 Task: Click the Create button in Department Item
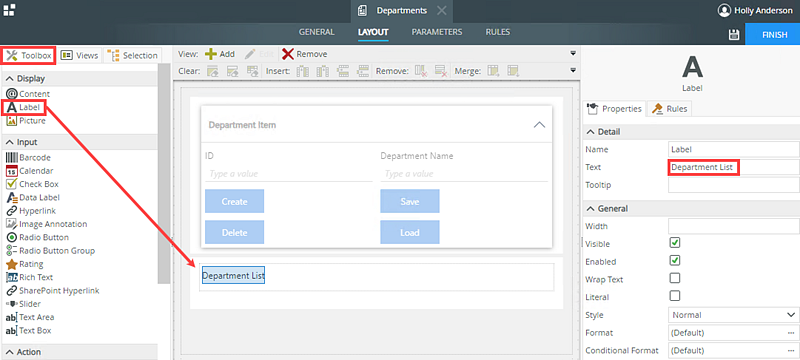[234, 201]
